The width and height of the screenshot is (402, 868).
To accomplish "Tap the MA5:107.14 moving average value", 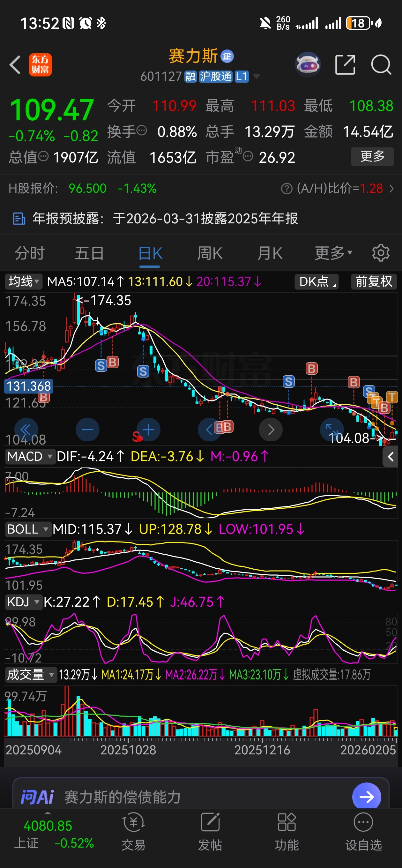I will (86, 281).
